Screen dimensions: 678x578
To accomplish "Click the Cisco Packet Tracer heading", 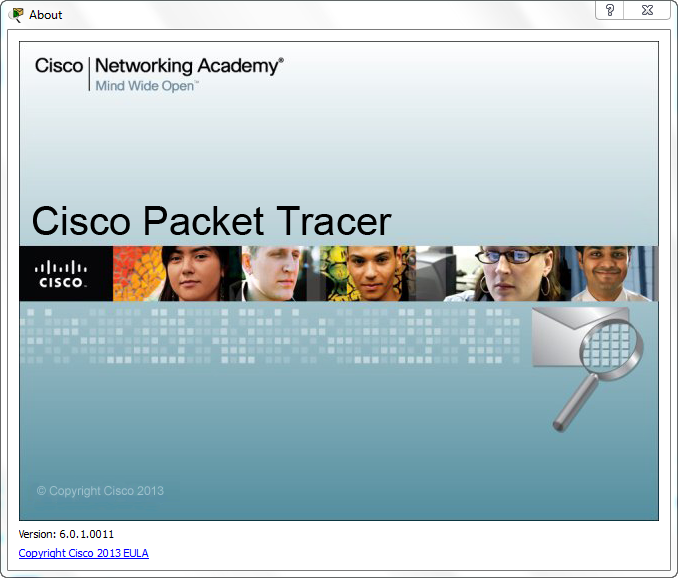I will (211, 221).
